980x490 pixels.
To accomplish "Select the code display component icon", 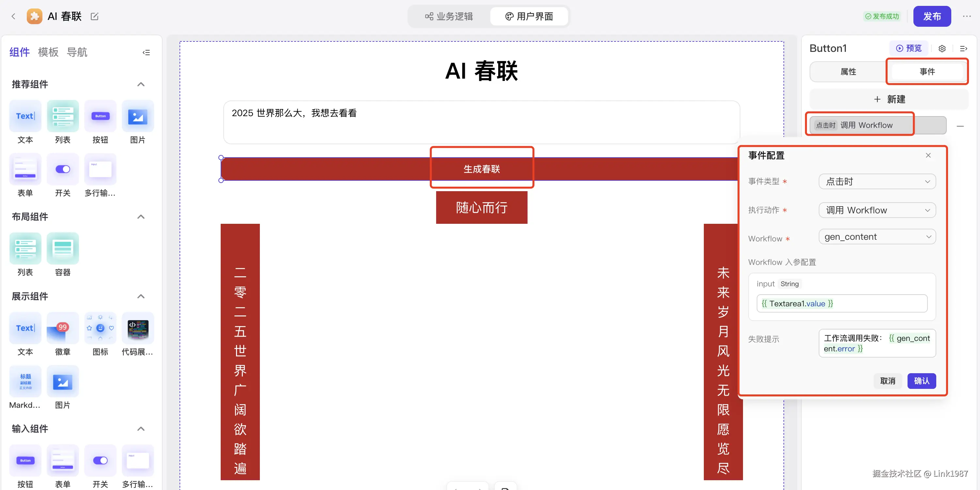I will (138, 328).
